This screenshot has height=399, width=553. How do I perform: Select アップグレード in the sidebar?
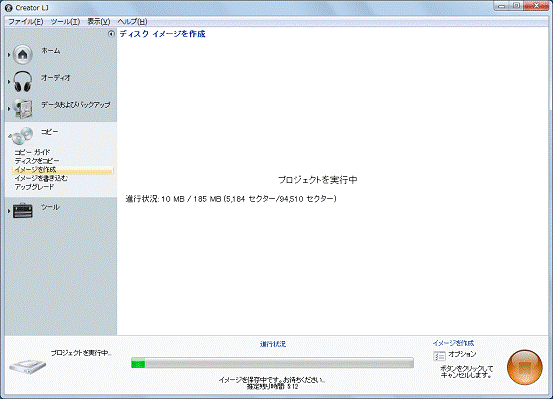[34, 187]
